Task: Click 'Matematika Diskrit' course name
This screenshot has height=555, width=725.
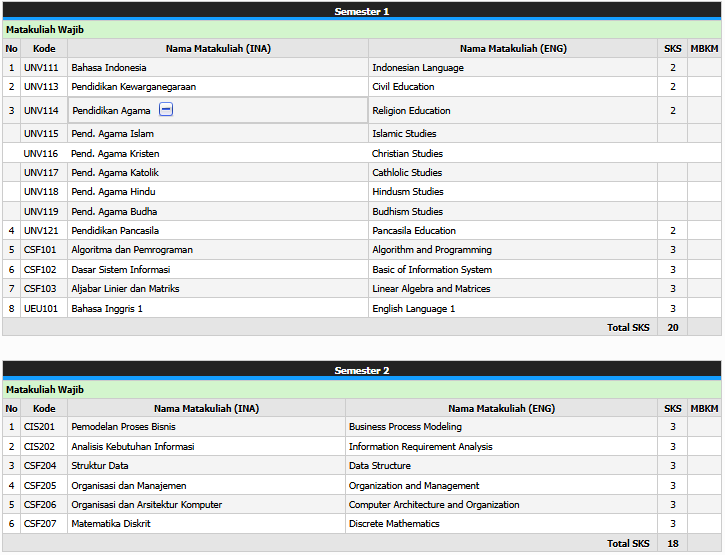Action: (x=111, y=524)
